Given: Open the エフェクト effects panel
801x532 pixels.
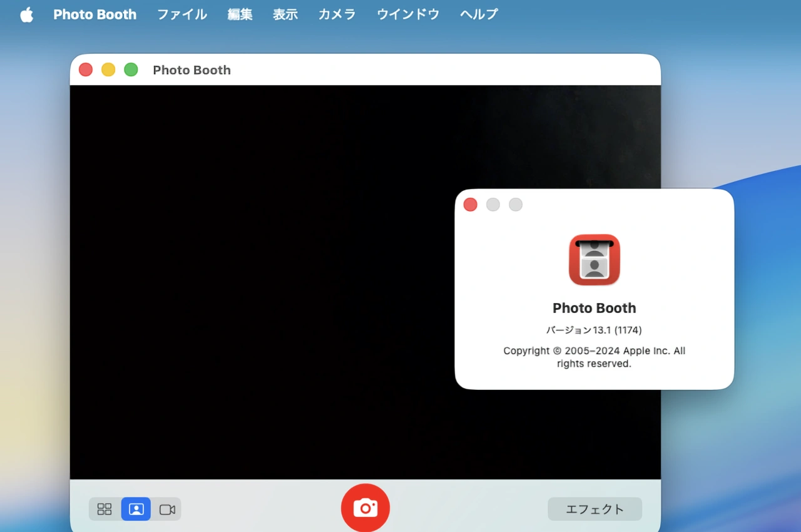Looking at the screenshot, I should 594,509.
